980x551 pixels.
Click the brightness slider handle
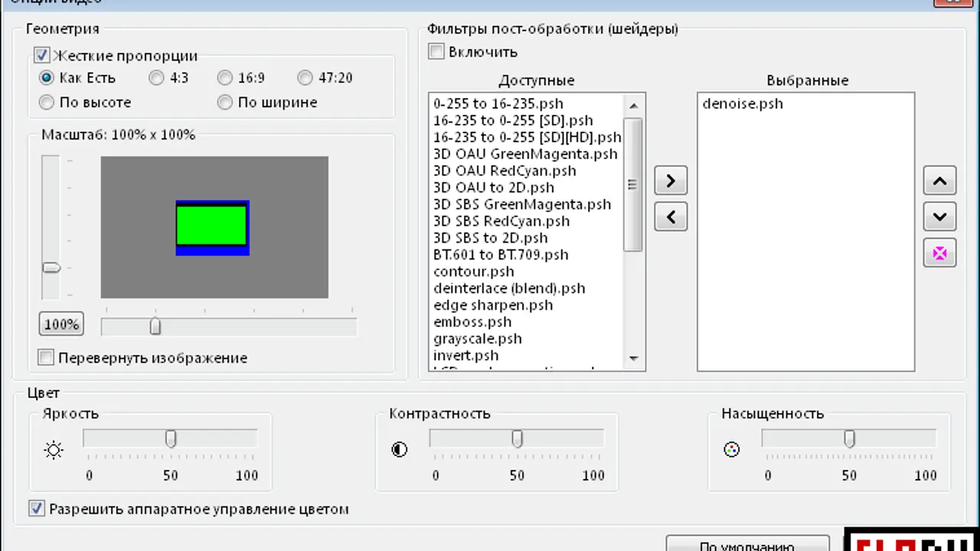(171, 439)
